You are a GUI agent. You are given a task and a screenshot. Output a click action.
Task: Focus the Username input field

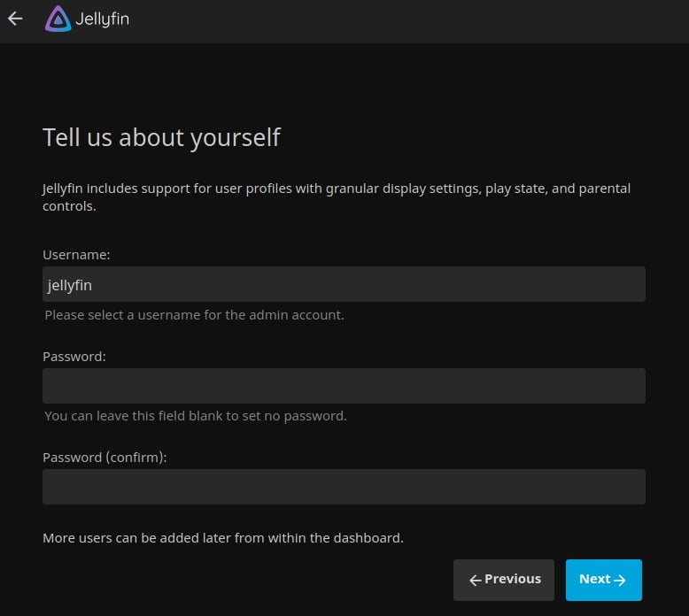344,284
